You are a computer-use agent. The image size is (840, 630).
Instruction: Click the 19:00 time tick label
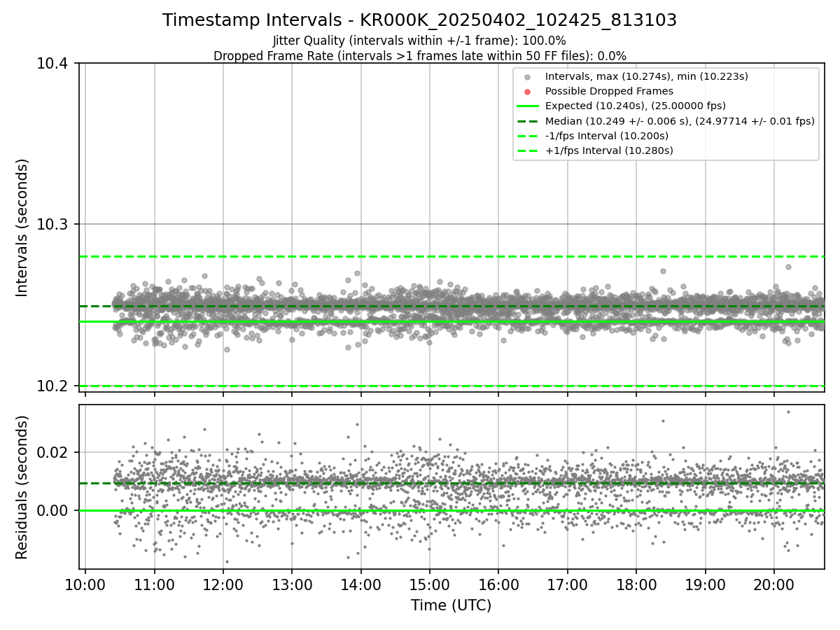coord(705,585)
